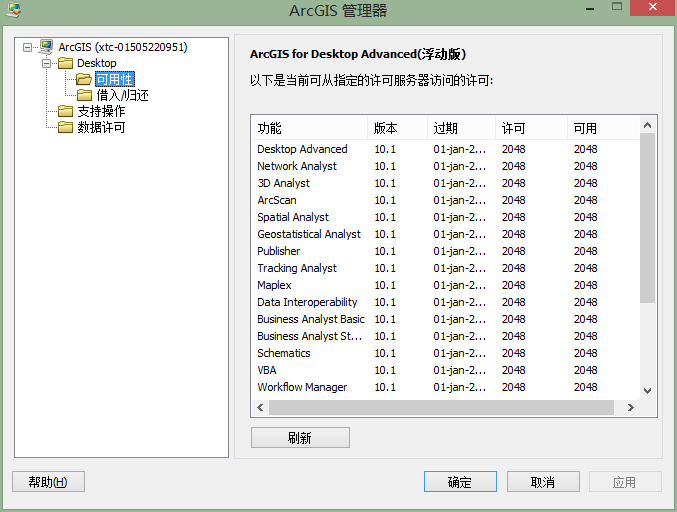Click the 借入/归还 folder icon
This screenshot has width=677, height=512.
click(85, 95)
